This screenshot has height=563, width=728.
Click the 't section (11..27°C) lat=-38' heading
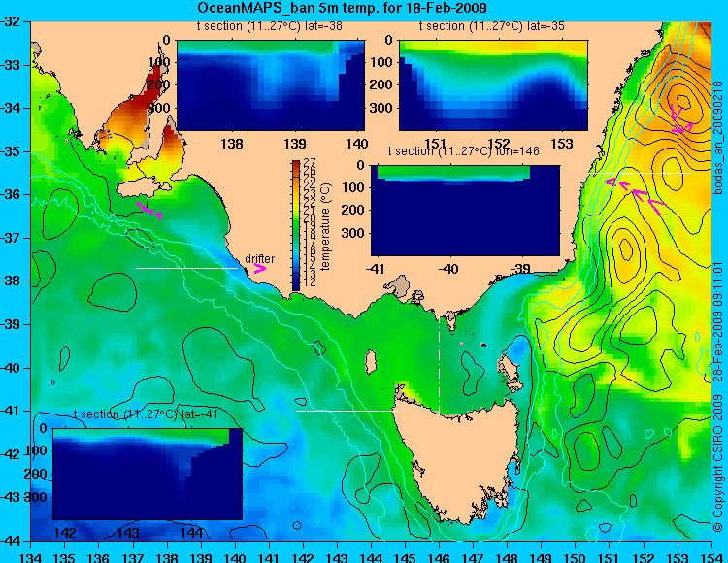click(269, 26)
